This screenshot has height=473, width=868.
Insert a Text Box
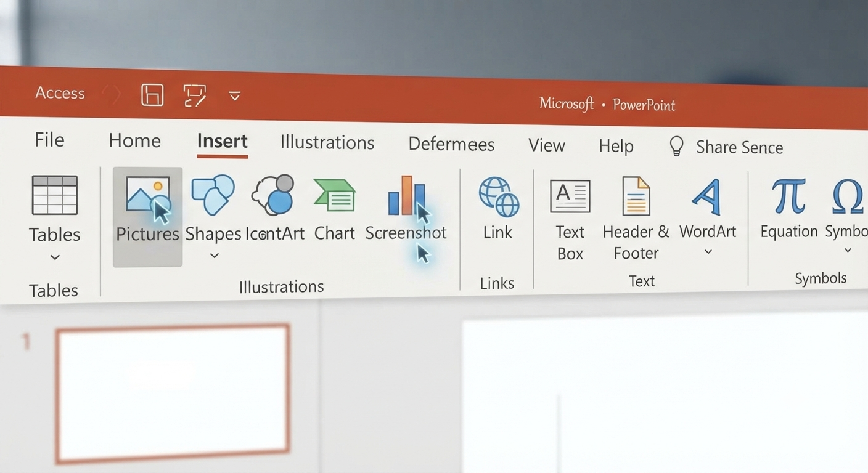pos(570,220)
